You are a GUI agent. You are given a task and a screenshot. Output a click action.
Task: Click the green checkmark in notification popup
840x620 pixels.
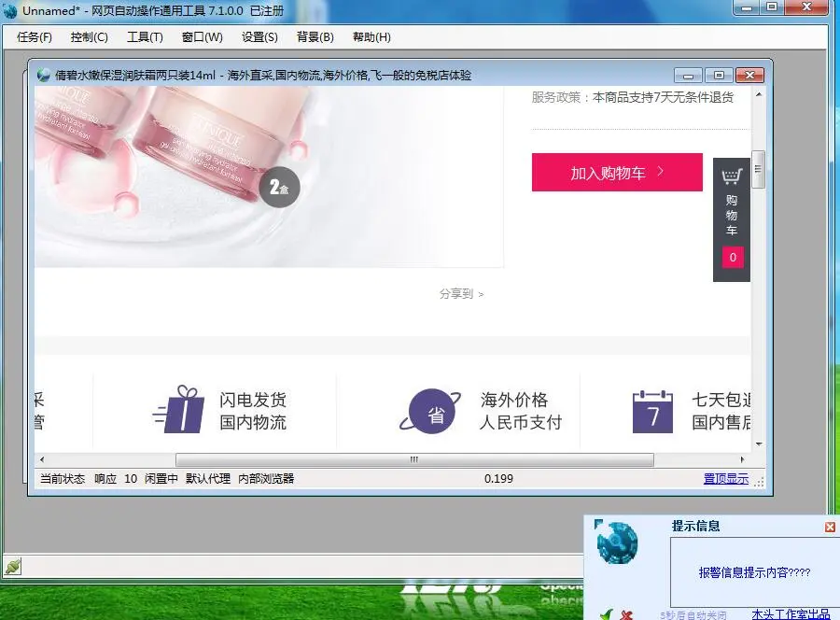[607, 614]
